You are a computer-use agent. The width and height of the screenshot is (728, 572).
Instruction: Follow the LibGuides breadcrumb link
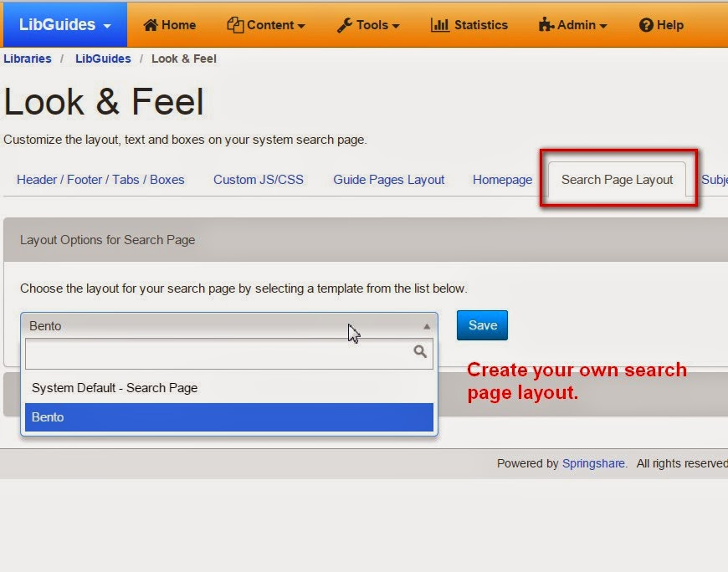click(x=103, y=59)
